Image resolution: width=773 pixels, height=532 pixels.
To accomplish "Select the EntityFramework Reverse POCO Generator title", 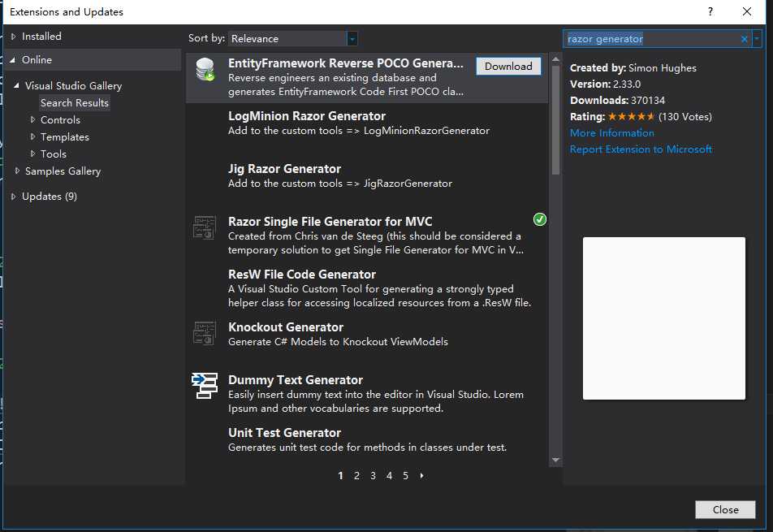I will [x=346, y=63].
